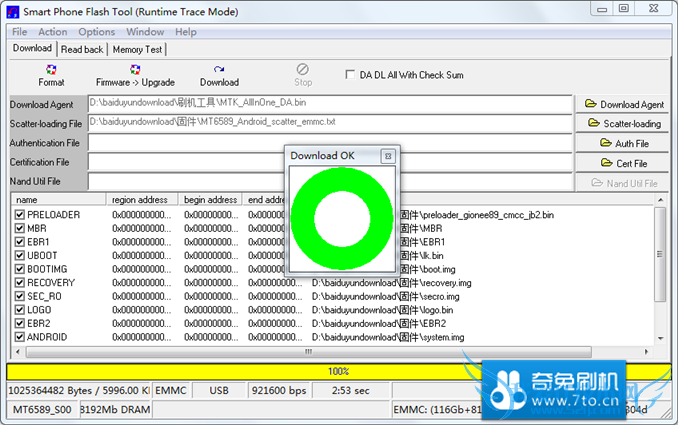Switch to the Read back tab
The height and width of the screenshot is (425, 678).
(82, 49)
